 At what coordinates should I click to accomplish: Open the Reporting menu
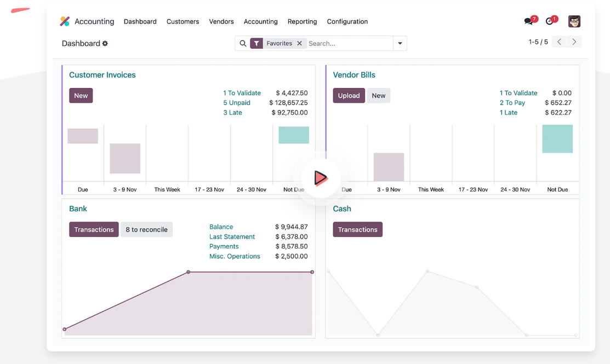(x=303, y=22)
